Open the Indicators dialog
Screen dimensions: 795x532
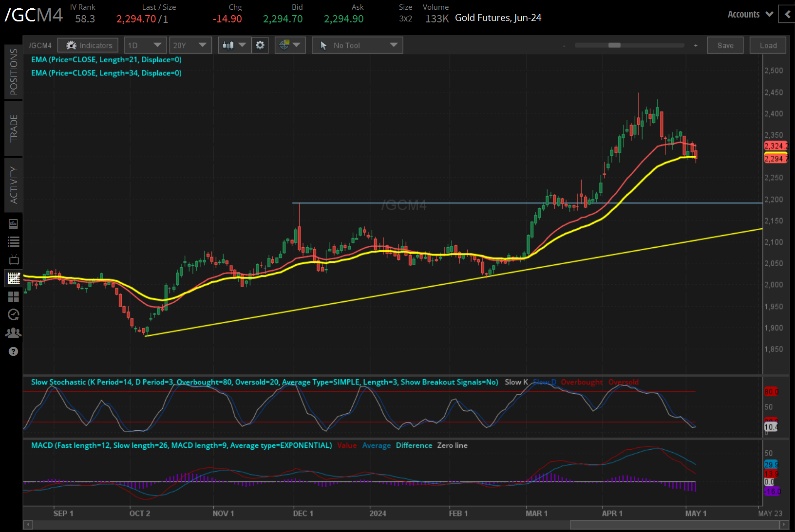pyautogui.click(x=88, y=45)
